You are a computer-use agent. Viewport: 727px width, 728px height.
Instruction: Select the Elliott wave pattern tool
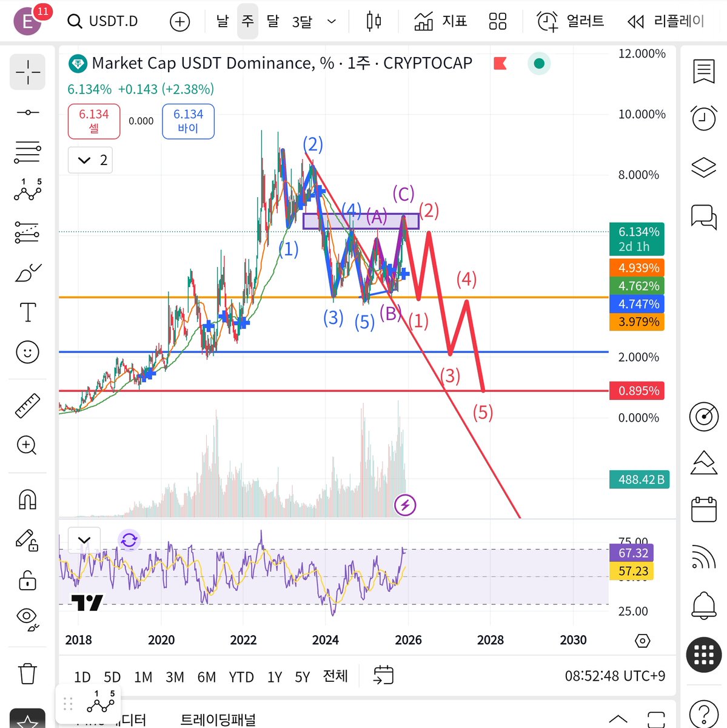(x=28, y=191)
